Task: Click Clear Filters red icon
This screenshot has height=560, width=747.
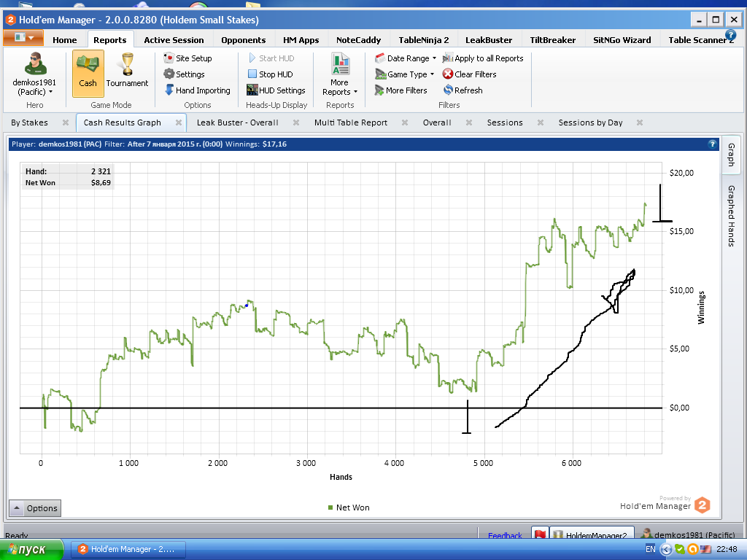Action: pyautogui.click(x=447, y=74)
